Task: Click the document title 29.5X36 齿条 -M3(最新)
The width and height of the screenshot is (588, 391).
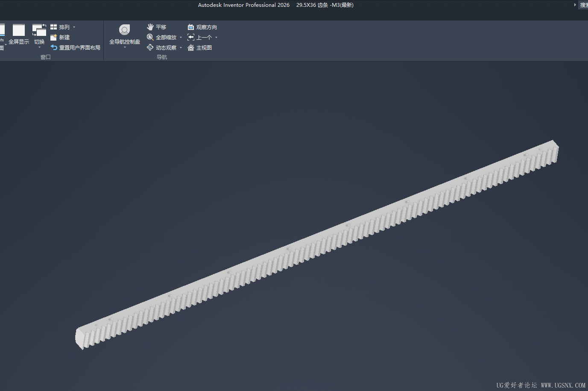Action: tap(325, 5)
